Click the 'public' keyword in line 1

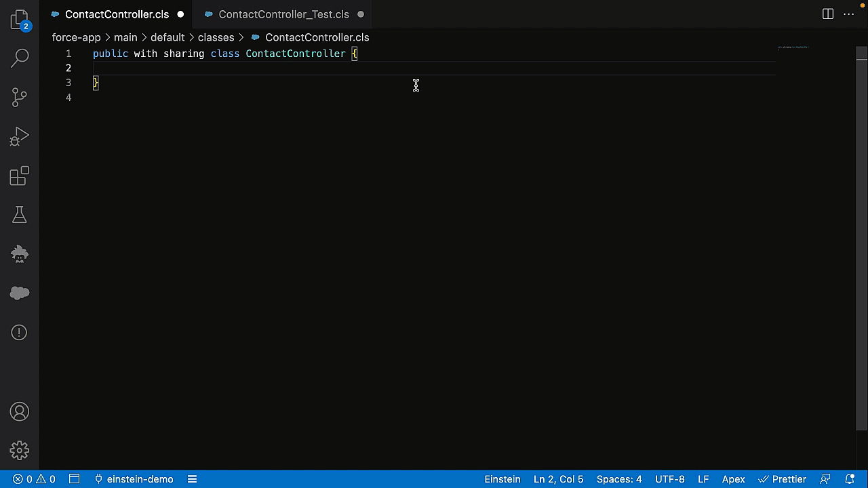click(111, 54)
